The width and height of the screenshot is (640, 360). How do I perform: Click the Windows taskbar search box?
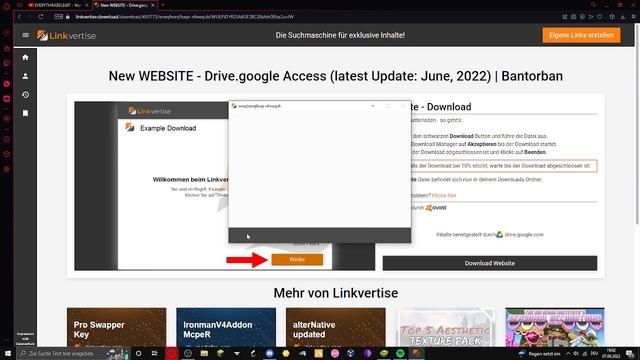tap(73, 353)
